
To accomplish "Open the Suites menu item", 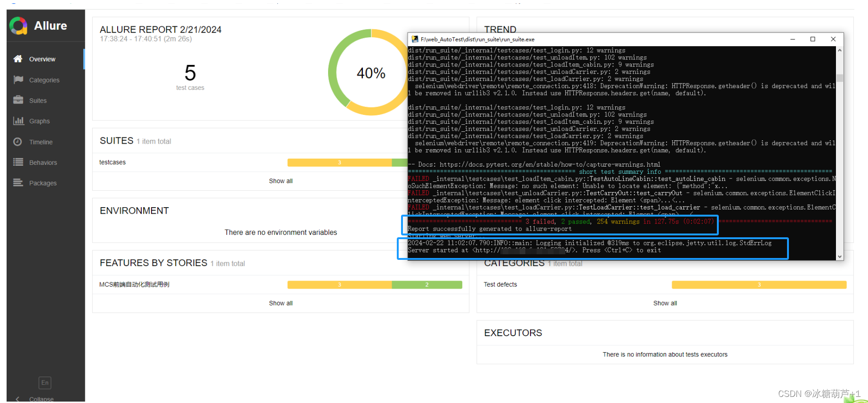I will pyautogui.click(x=46, y=100).
